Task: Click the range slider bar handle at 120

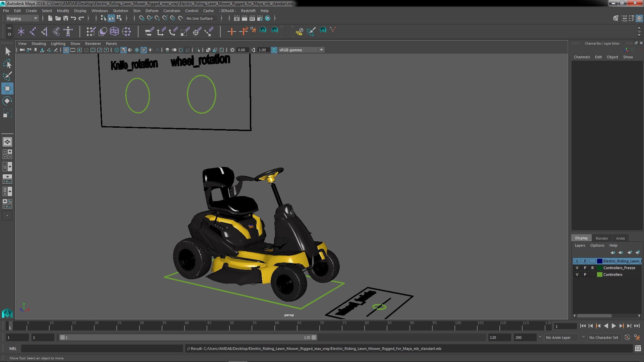Action: (314, 338)
